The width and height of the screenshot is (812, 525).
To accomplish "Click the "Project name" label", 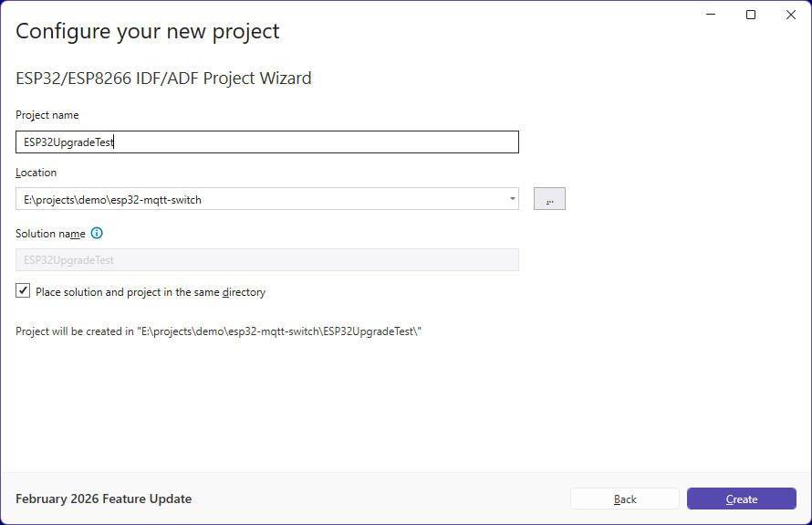I will (x=47, y=115).
